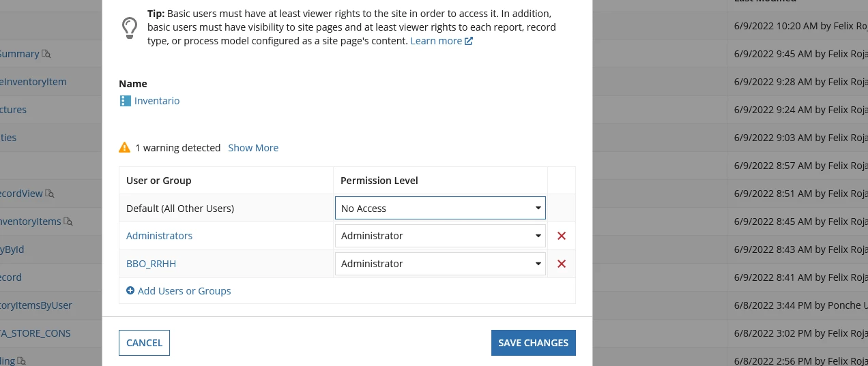Click the Add Users or Groups link

[x=184, y=291]
